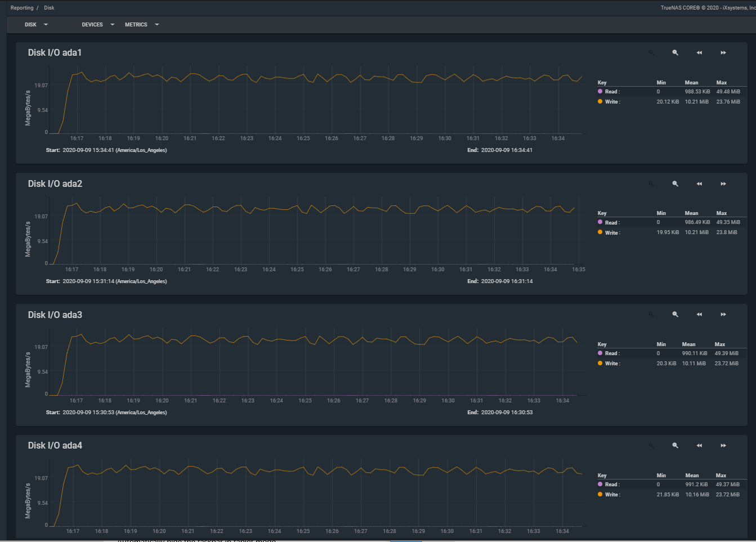Click the purple Read swatch for ada4
756x542 pixels.
[x=600, y=484]
